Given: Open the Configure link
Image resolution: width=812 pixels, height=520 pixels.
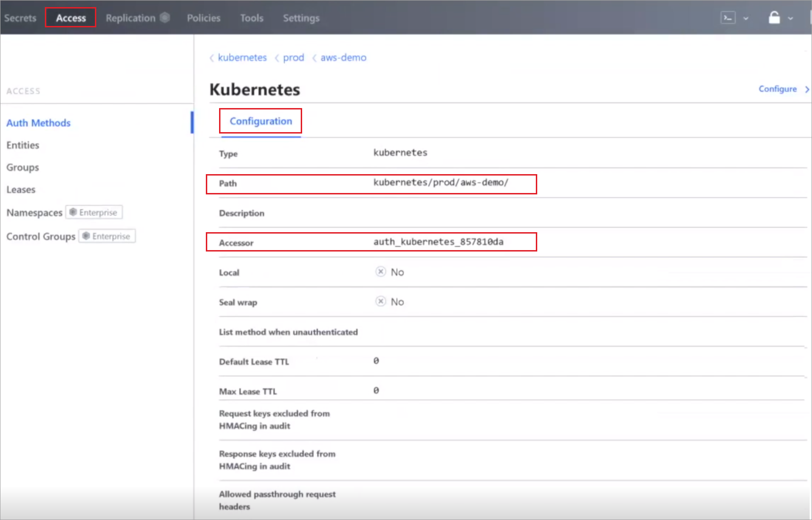Looking at the screenshot, I should (x=778, y=89).
